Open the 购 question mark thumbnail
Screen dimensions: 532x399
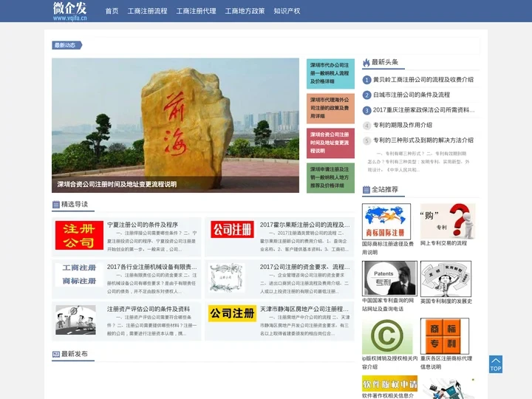pyautogui.click(x=448, y=221)
